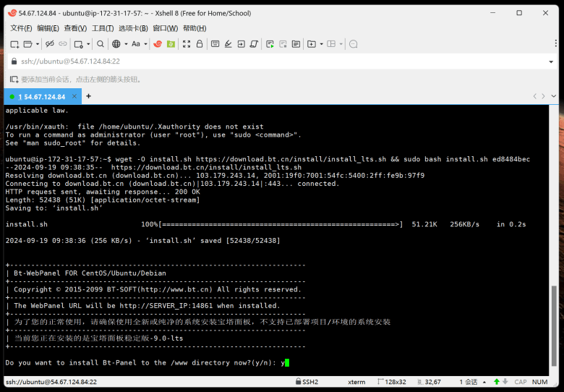
Task: Open the 查看(V) menu
Action: pos(75,28)
